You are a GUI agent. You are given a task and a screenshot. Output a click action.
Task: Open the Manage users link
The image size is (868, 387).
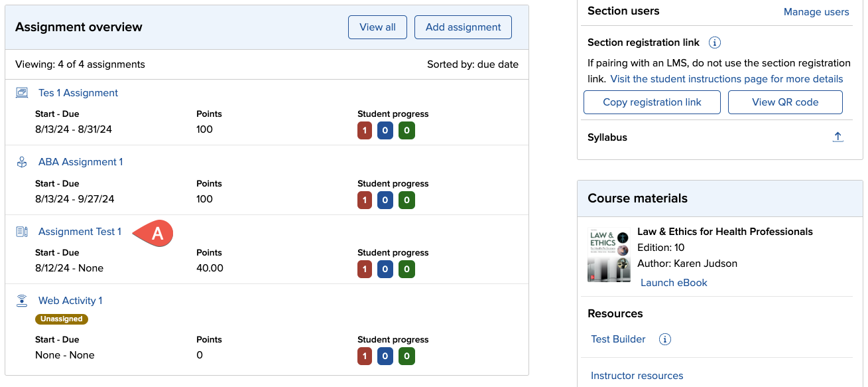tap(816, 12)
